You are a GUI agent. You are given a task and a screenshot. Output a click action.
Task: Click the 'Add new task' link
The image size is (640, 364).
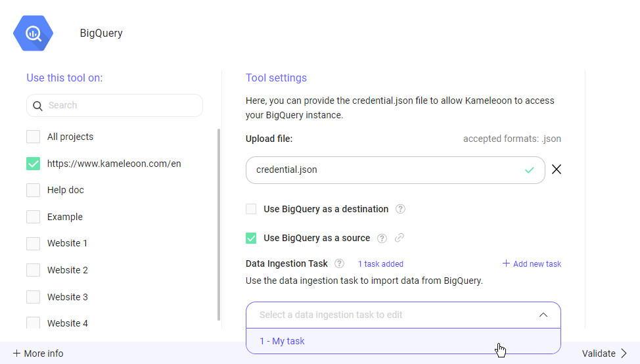[x=532, y=264]
